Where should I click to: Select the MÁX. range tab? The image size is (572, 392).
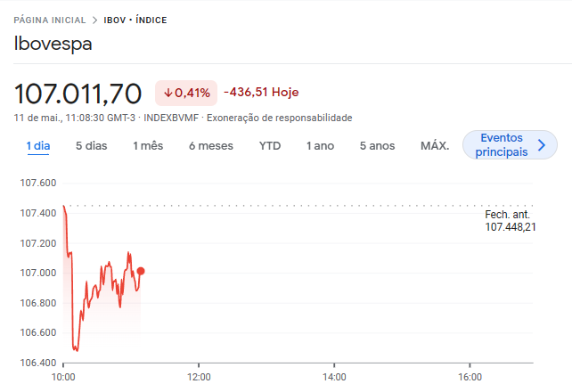coord(434,145)
